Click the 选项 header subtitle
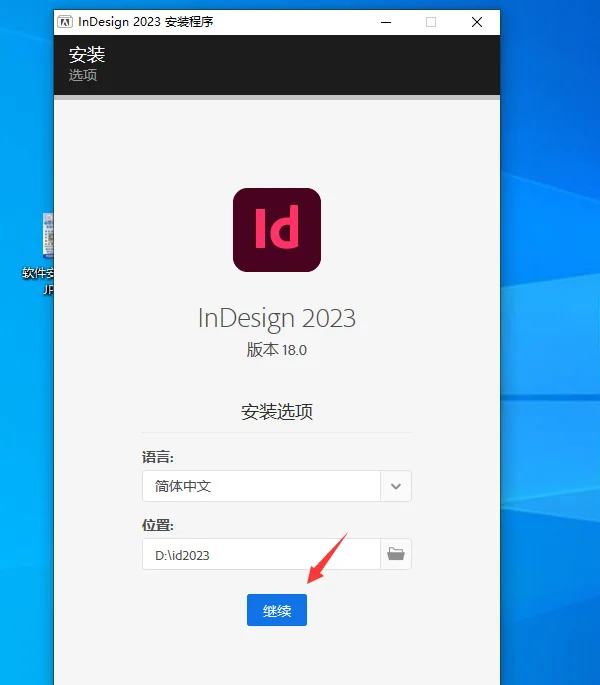This screenshot has width=600, height=685. tap(83, 75)
